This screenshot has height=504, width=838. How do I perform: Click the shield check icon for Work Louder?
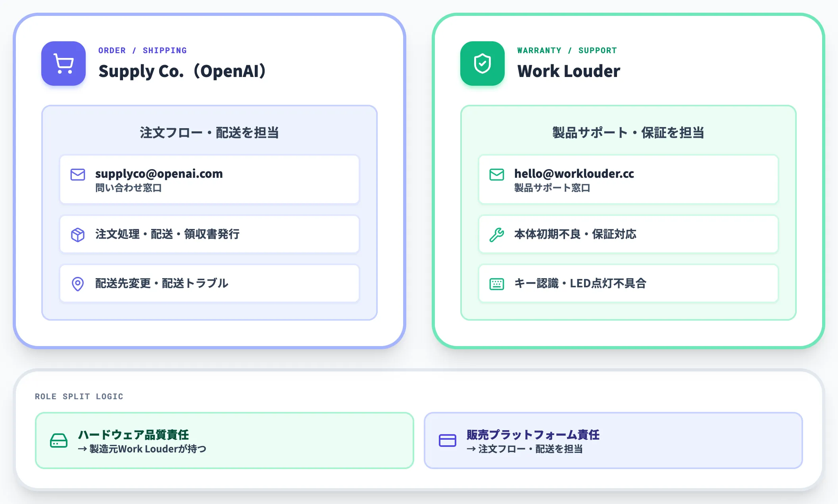[x=482, y=63]
